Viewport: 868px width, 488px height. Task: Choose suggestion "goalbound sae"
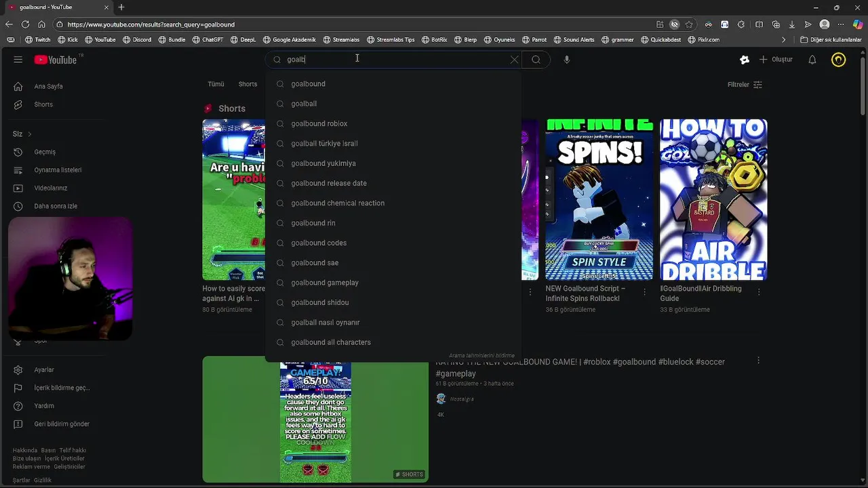(x=393, y=263)
